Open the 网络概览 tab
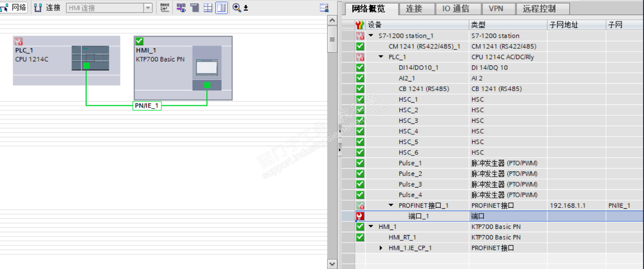Viewport: 644px width, 269px height. click(x=369, y=9)
